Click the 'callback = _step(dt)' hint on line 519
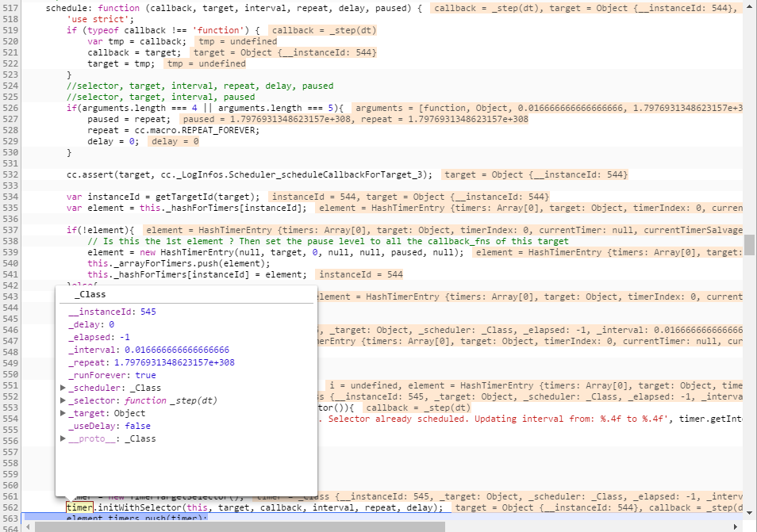This screenshot has height=532, width=757. click(324, 30)
